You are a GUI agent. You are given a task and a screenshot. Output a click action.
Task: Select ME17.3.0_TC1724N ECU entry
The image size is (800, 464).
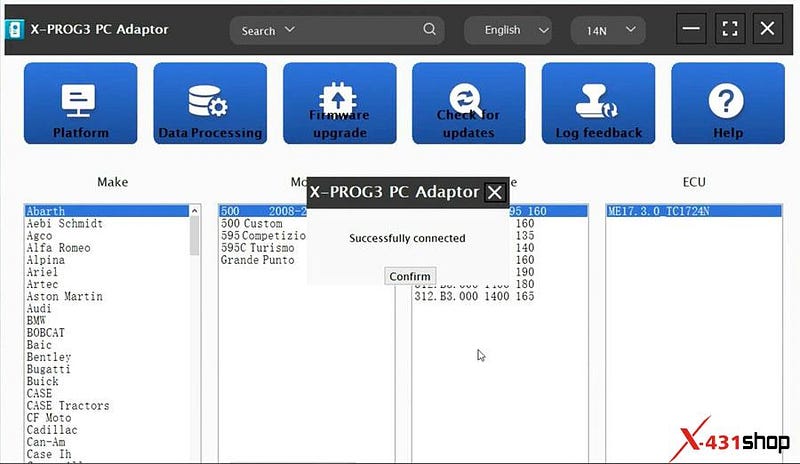(x=694, y=211)
